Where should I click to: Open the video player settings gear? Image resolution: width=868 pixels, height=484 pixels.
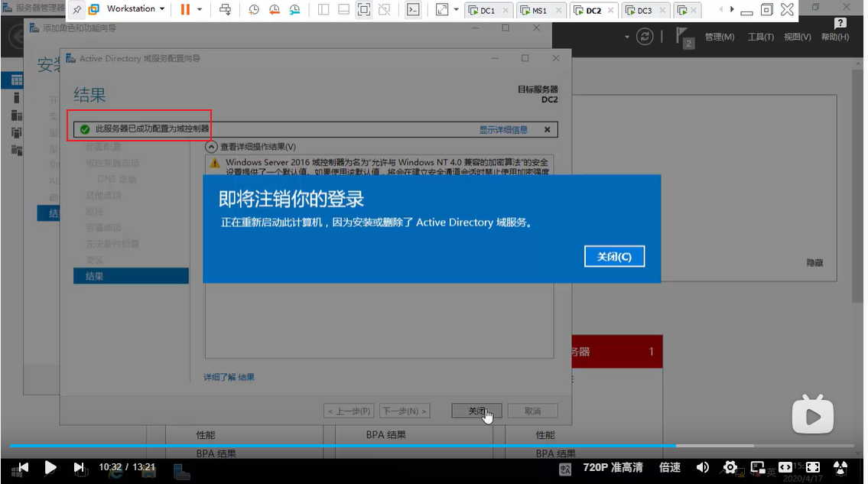[730, 468]
